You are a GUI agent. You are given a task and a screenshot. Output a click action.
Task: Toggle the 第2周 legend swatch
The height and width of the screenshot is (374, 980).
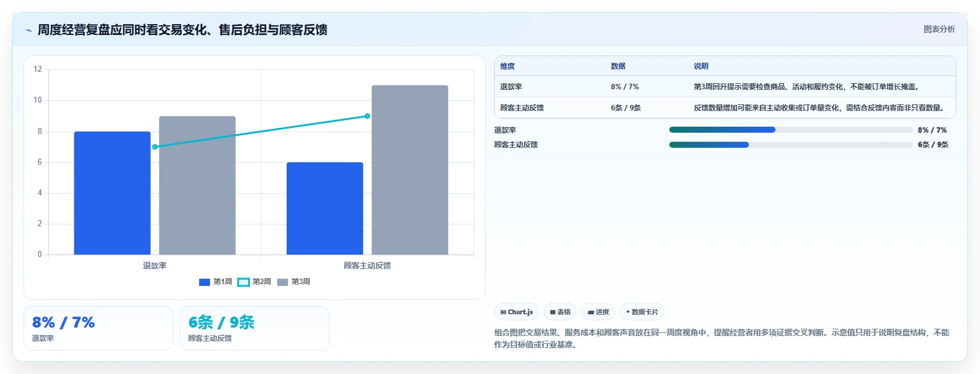coord(243,282)
